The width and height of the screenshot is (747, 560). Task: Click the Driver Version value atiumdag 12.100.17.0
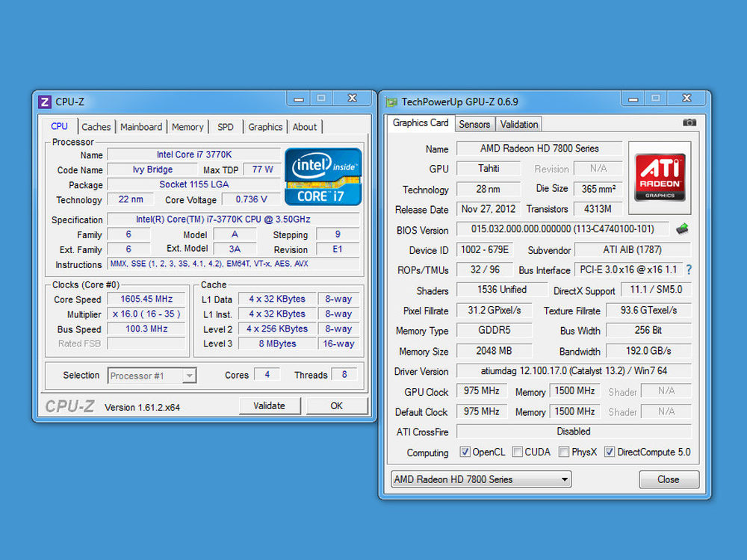574,371
